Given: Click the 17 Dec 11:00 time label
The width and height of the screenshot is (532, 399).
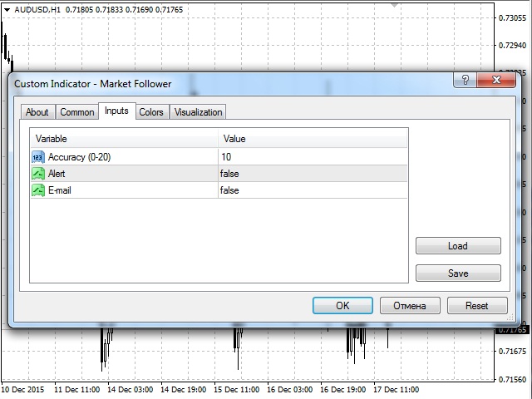Looking at the screenshot, I should (397, 390).
